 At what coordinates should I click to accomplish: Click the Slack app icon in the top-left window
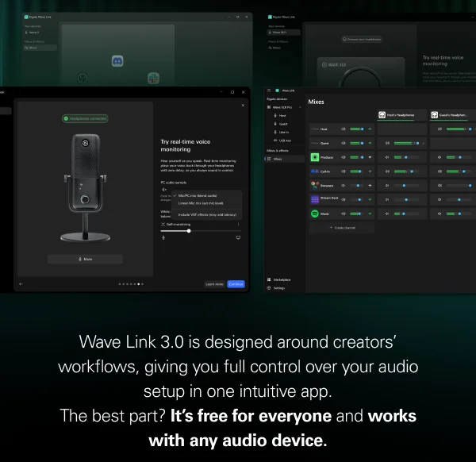(x=153, y=78)
